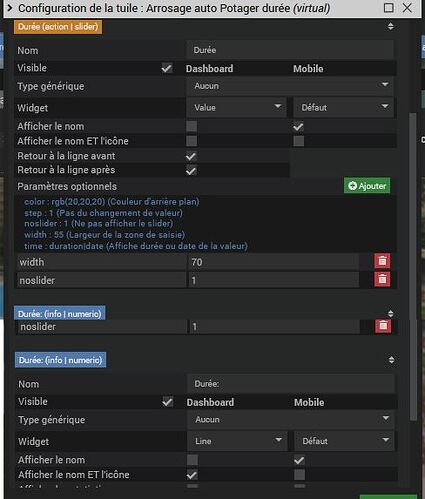Click color : rgb(20,20,20) parameter hint

(x=112, y=202)
